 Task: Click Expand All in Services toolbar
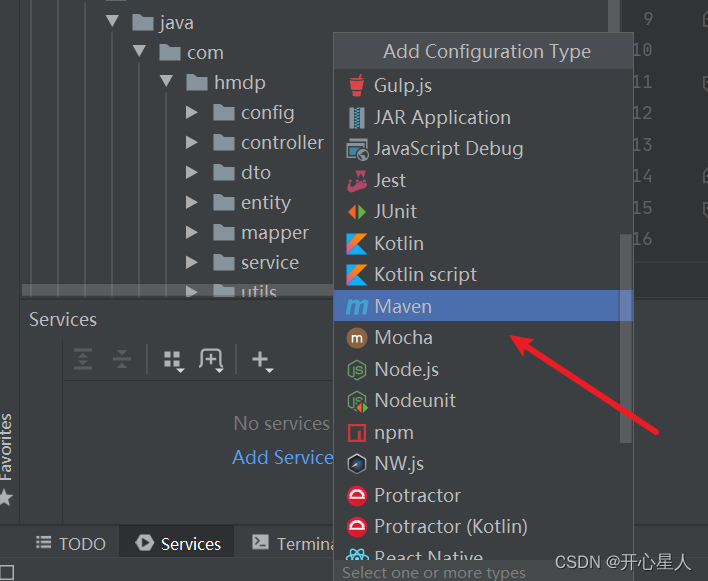point(83,359)
